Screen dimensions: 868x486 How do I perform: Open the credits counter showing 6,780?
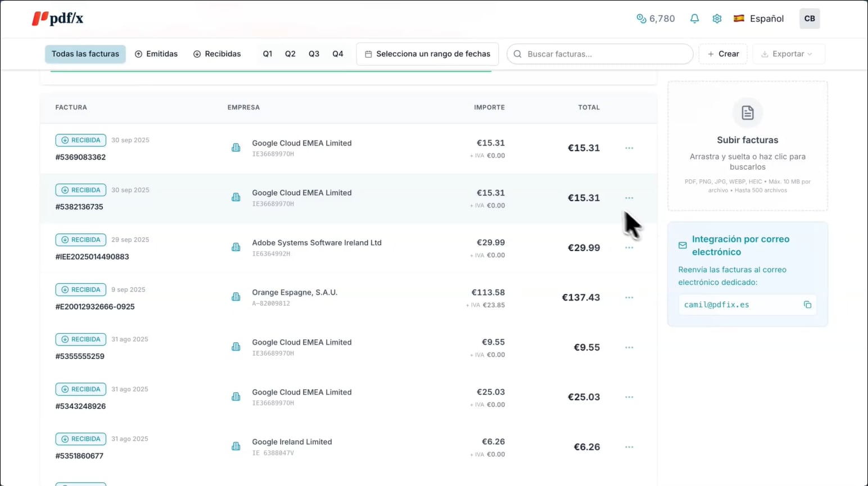(655, 19)
